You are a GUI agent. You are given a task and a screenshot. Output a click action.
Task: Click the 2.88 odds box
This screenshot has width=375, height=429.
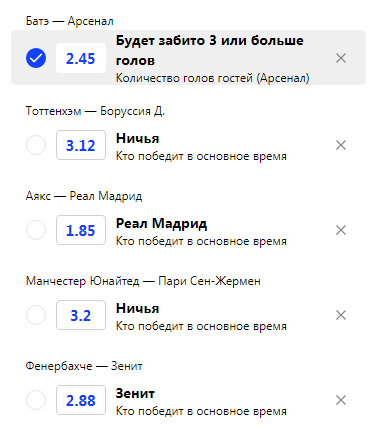(81, 400)
